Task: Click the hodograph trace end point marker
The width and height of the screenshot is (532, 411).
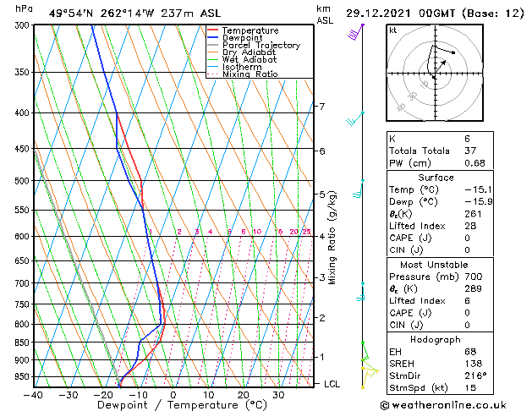Action: [x=453, y=52]
